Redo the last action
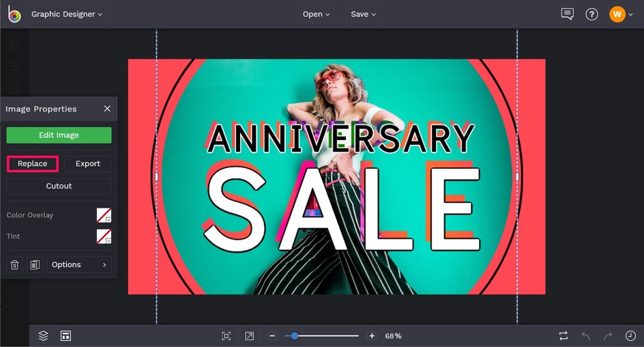Viewport: 644px width, 347px height. (x=608, y=336)
